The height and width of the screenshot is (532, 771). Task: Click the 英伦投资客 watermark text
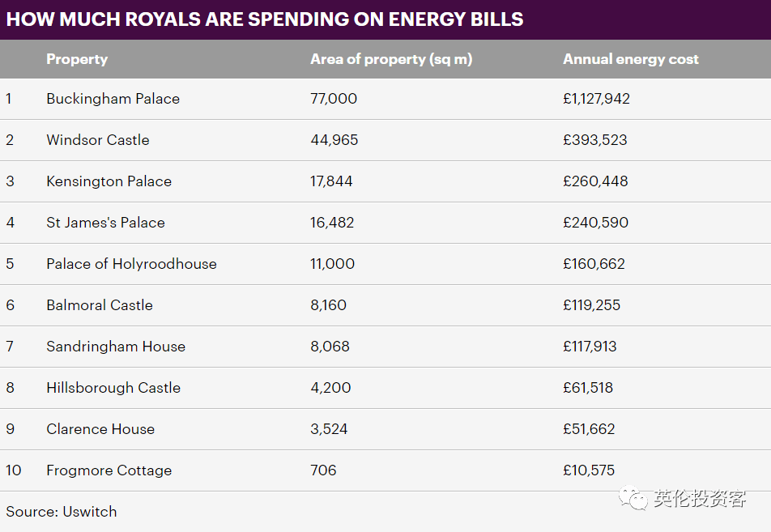[700, 498]
